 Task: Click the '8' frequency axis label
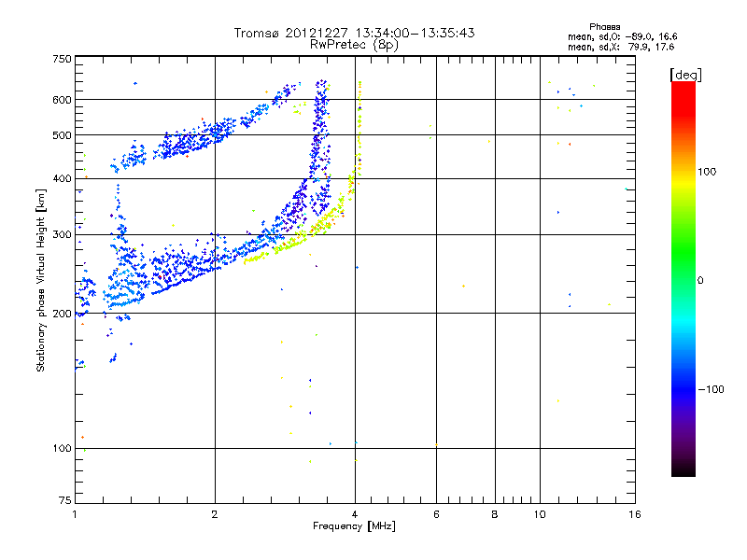[495, 514]
